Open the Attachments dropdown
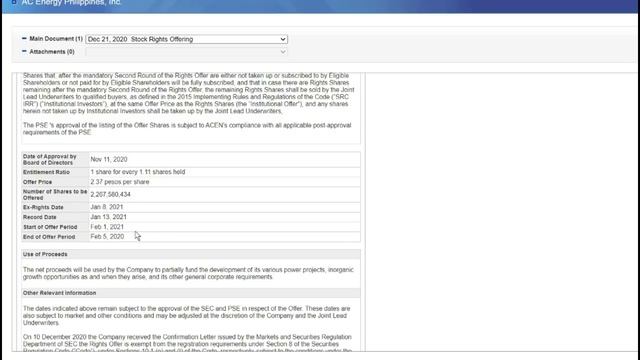The height and width of the screenshot is (360, 640). tap(187, 52)
